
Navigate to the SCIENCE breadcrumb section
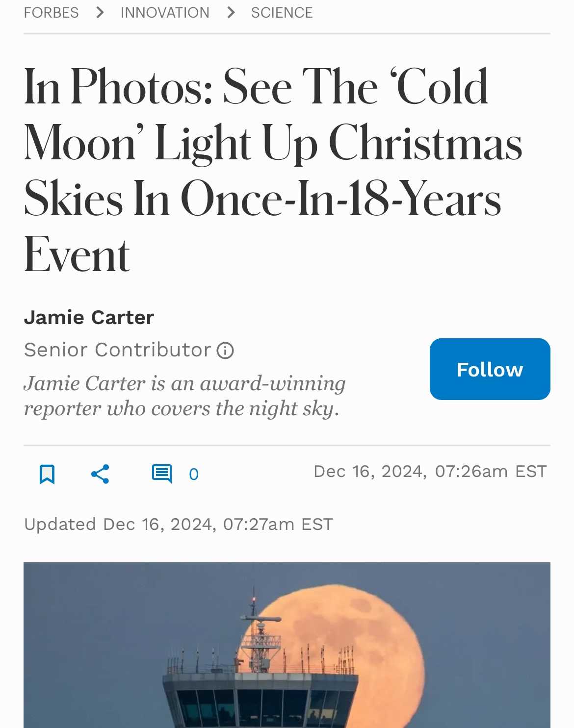coord(282,12)
